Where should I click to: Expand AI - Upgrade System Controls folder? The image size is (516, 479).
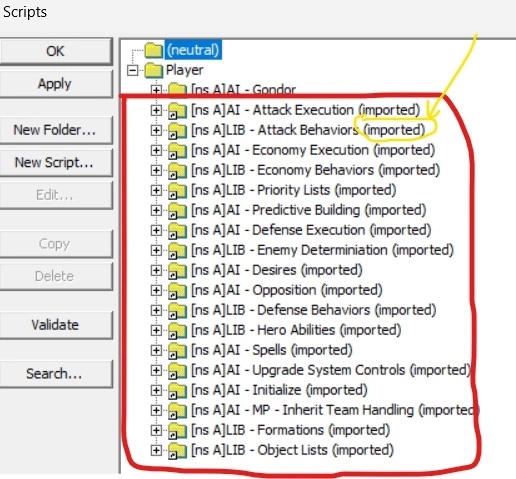pos(156,370)
